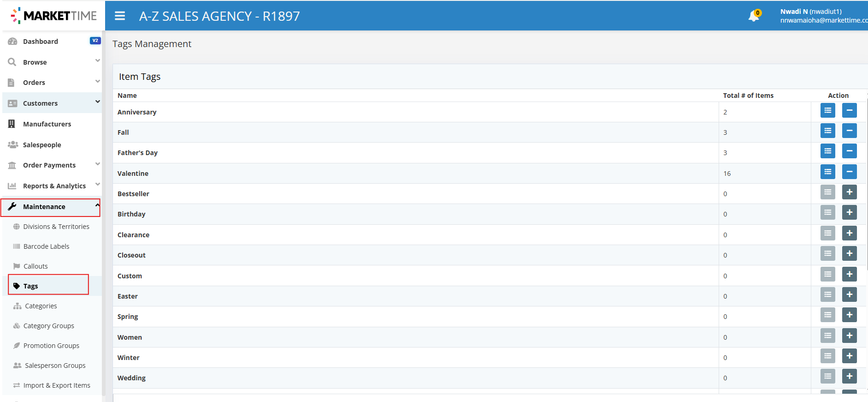Image resolution: width=868 pixels, height=402 pixels.
Task: View item list for Fall tag
Action: click(x=828, y=131)
